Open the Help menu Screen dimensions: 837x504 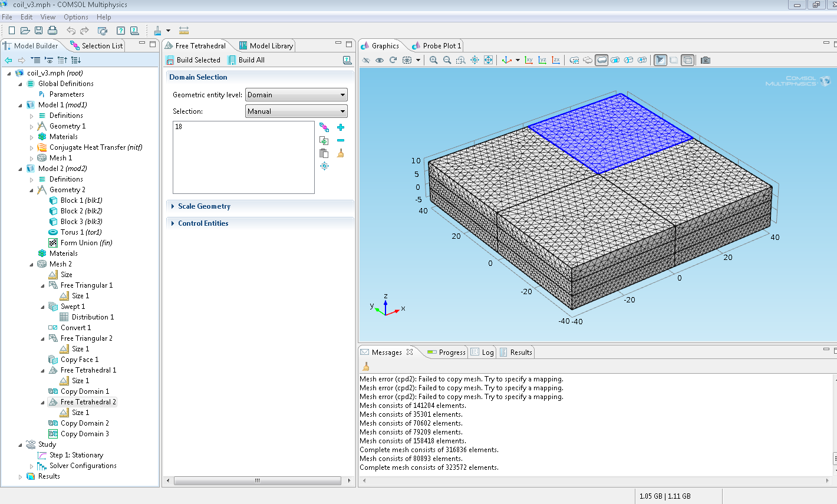(x=104, y=17)
